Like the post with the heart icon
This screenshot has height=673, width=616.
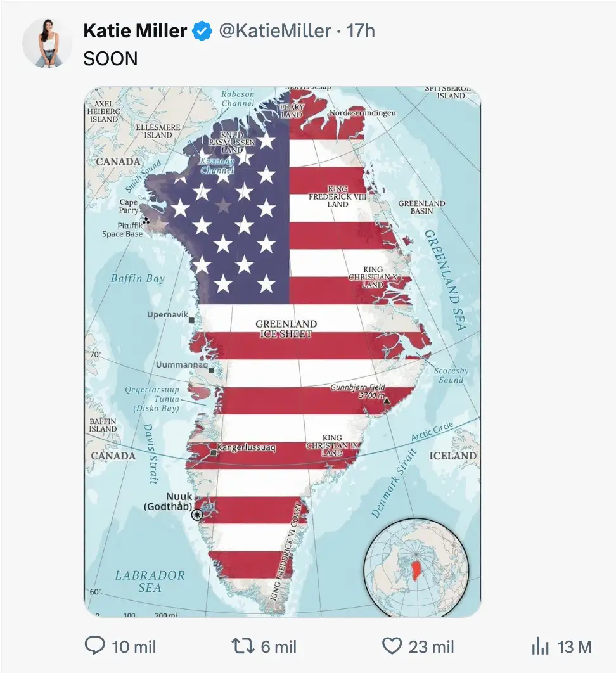[393, 646]
